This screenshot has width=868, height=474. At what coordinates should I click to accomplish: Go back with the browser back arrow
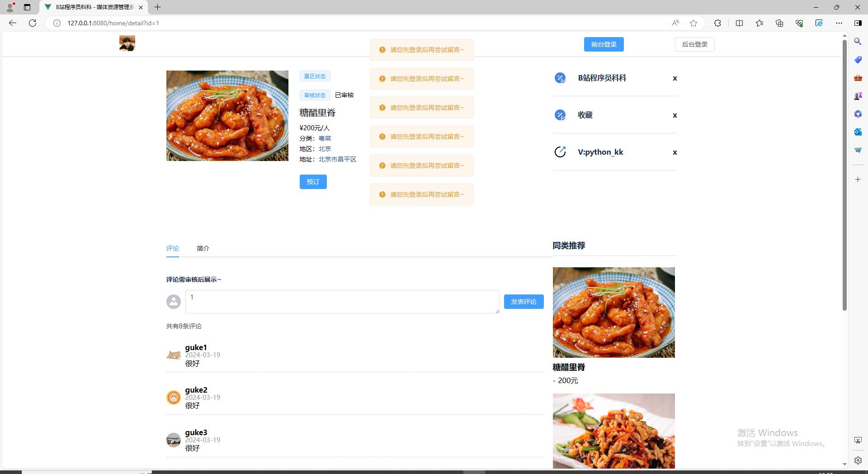click(13, 23)
